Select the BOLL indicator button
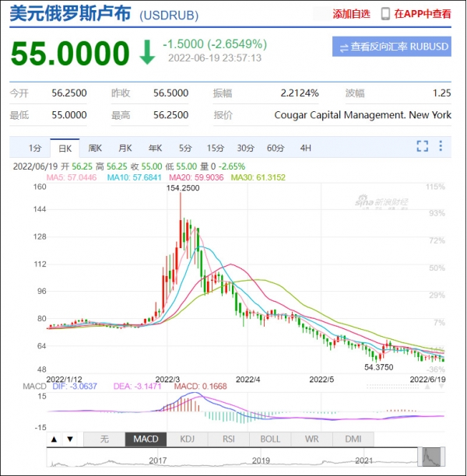Image resolution: width=467 pixels, height=476 pixels. click(270, 439)
